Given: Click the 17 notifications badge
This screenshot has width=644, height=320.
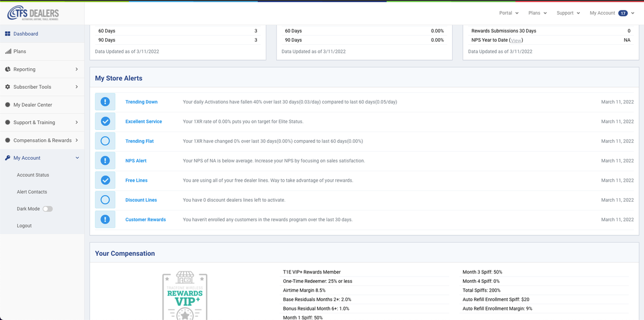Looking at the screenshot, I should click(623, 13).
